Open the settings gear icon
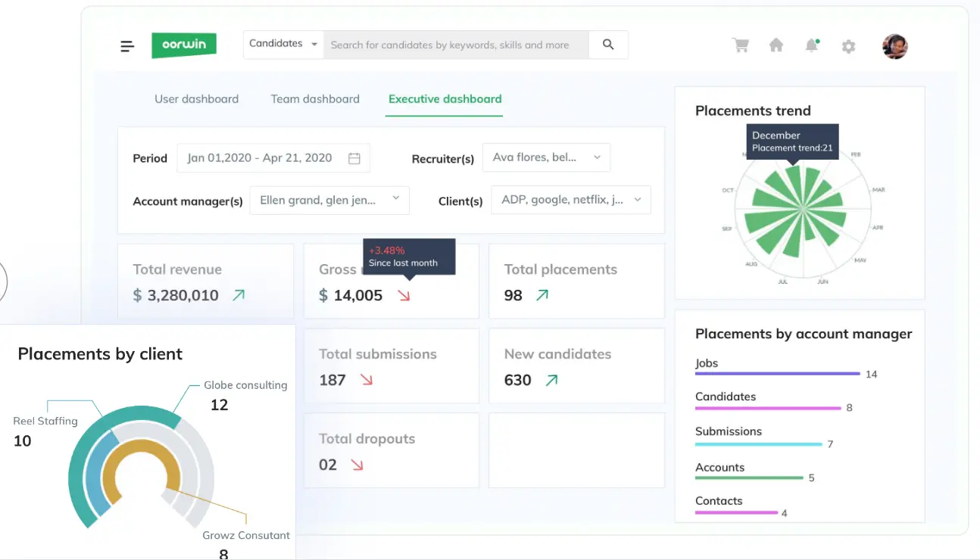Screen dimensions: 980x560 tap(848, 46)
